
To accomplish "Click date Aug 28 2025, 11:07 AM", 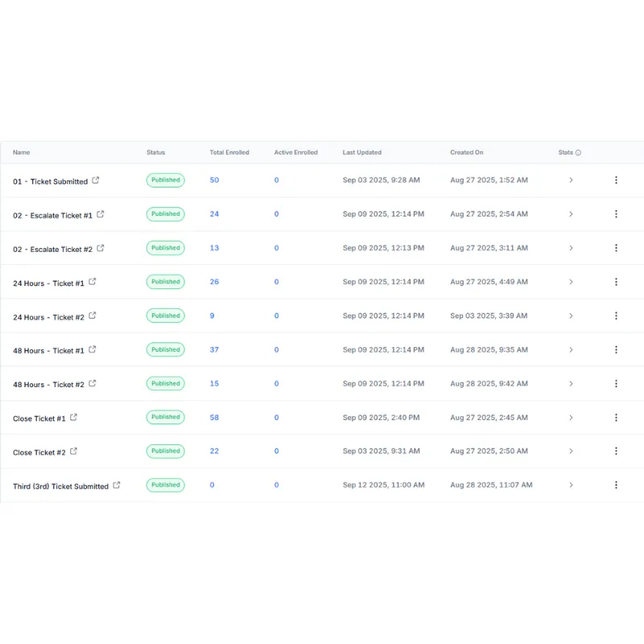I will (491, 485).
